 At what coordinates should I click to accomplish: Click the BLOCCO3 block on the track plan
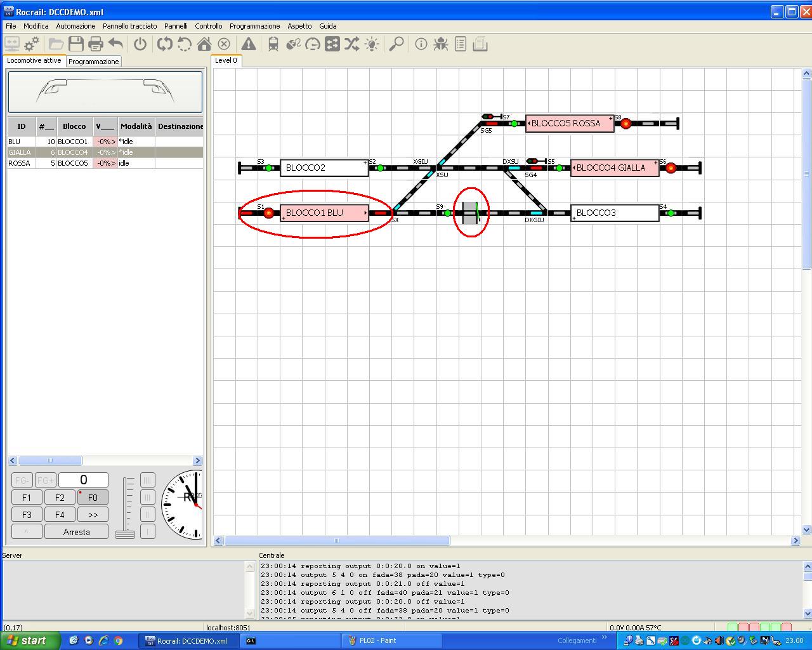(x=615, y=213)
